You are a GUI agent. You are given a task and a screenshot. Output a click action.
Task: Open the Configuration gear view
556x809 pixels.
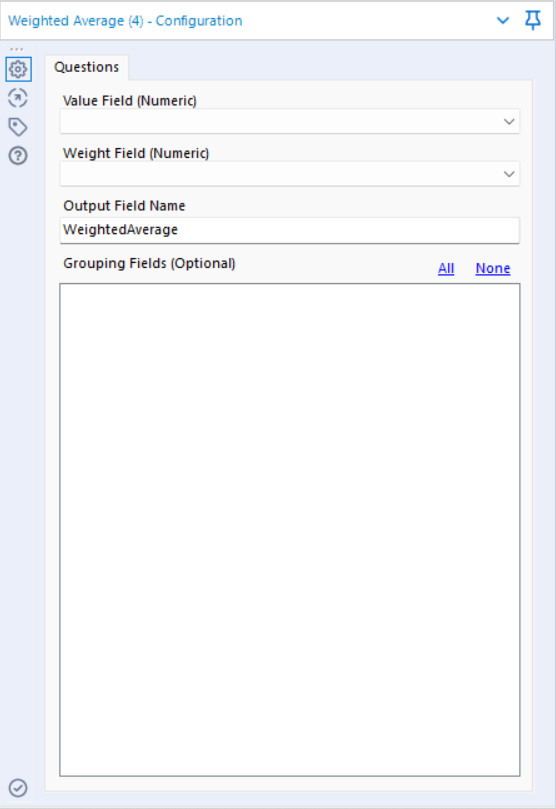(18, 69)
